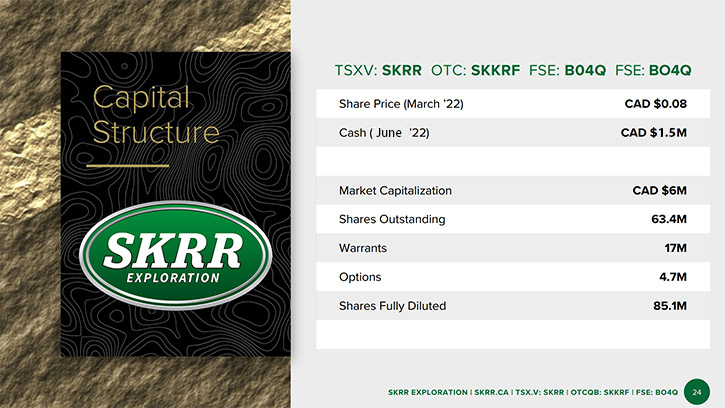Select the 'CAD $0.08' value

[656, 104]
